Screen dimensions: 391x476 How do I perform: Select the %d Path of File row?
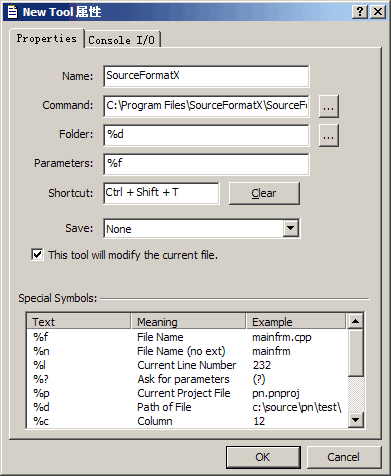coord(187,407)
